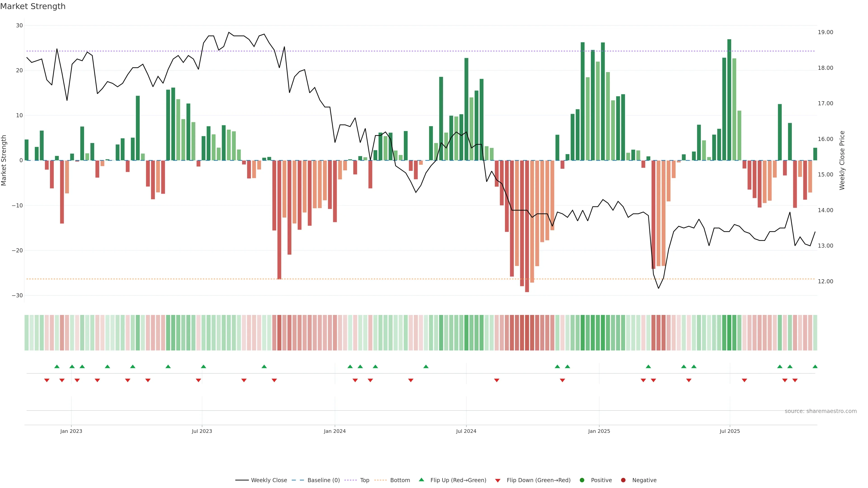Click the purple Top dotted threshold line
Viewport: 868px width, 488px height.
(x=337, y=51)
